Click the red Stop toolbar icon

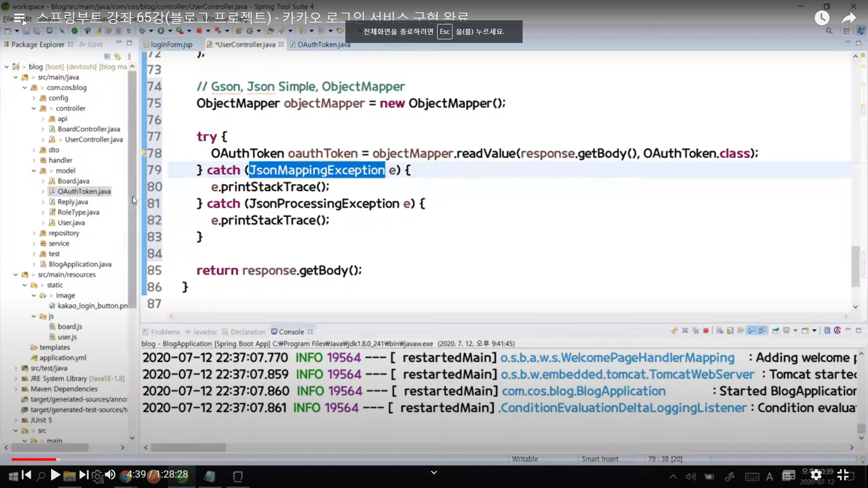(199, 31)
